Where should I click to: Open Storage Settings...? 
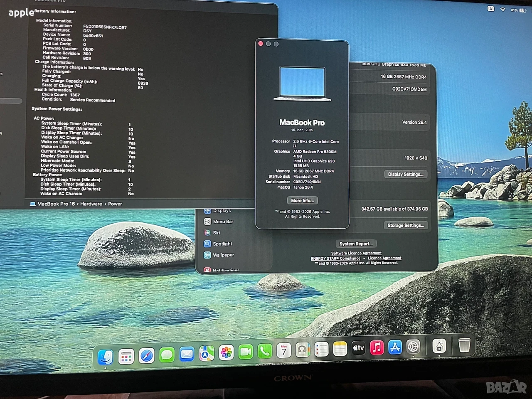(406, 225)
